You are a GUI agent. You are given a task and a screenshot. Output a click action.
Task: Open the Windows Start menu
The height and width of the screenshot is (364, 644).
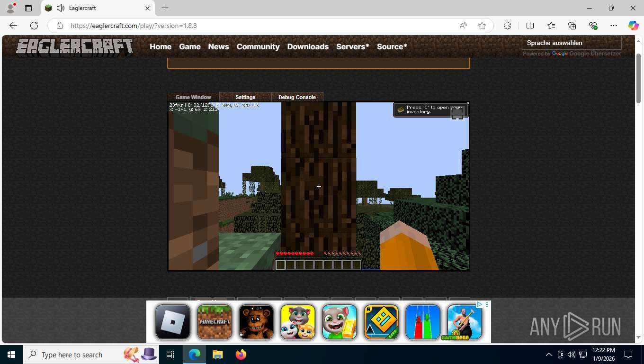point(11,355)
